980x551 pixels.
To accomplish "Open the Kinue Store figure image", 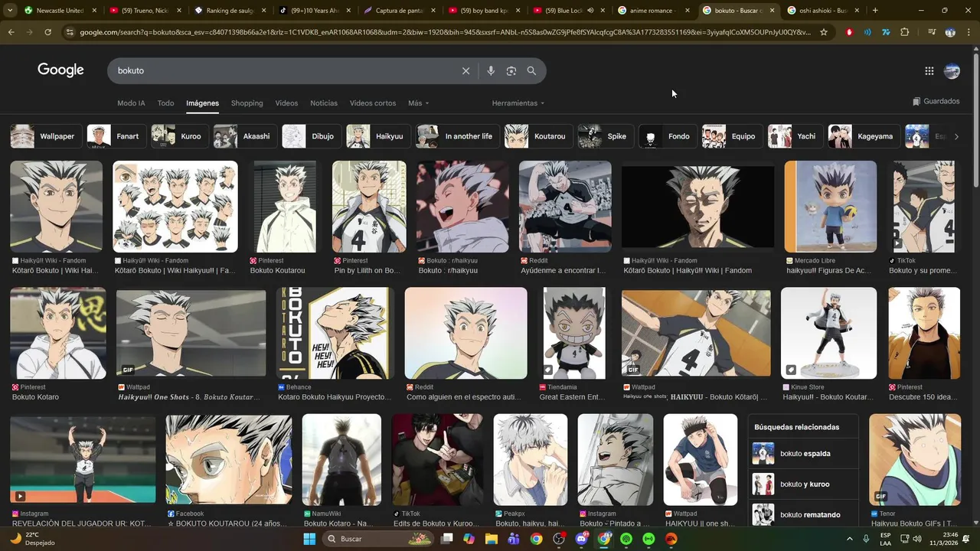I will click(828, 334).
